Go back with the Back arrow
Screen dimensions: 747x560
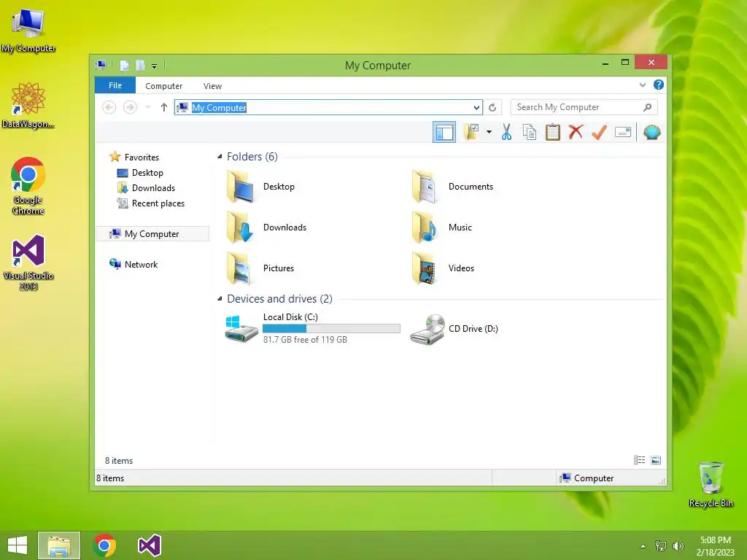[x=109, y=107]
